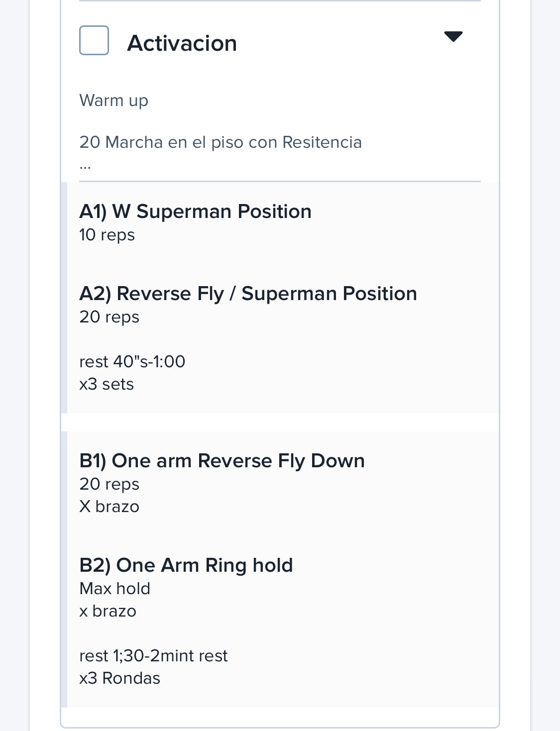
Task: Collapse Activacion with the black triangle arrow
Action: [x=453, y=36]
